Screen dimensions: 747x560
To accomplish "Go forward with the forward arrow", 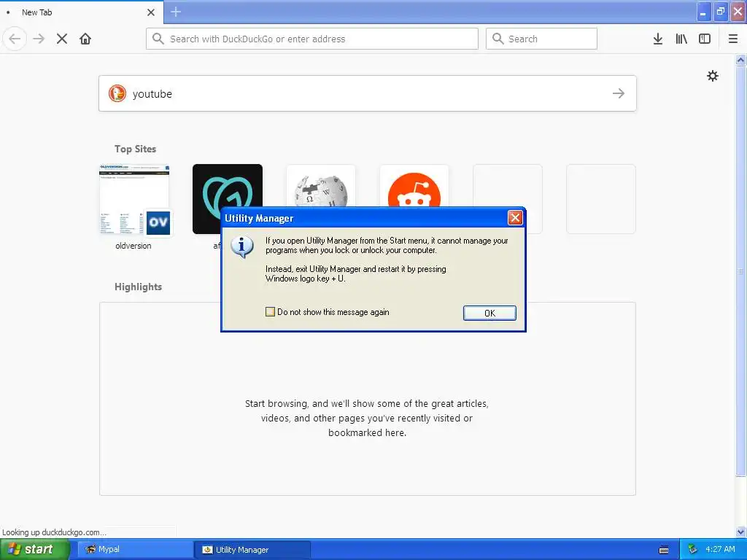I will tap(39, 39).
